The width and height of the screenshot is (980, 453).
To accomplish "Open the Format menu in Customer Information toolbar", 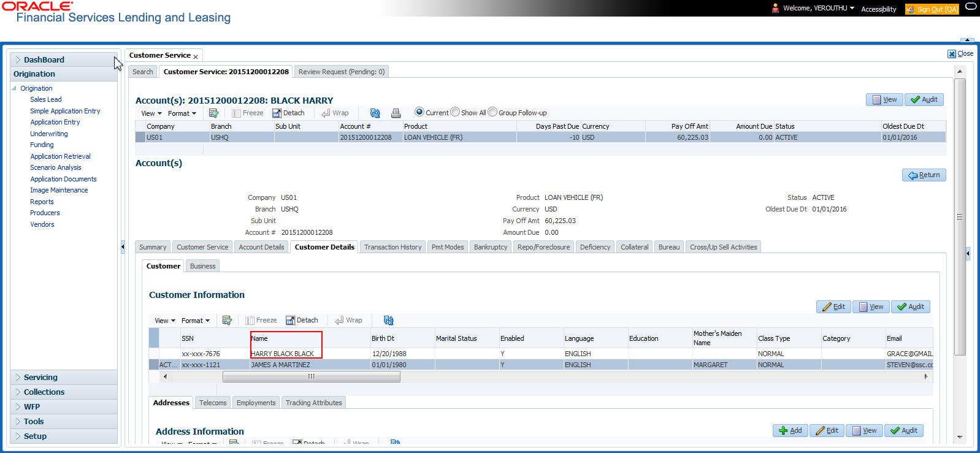I will [x=196, y=321].
